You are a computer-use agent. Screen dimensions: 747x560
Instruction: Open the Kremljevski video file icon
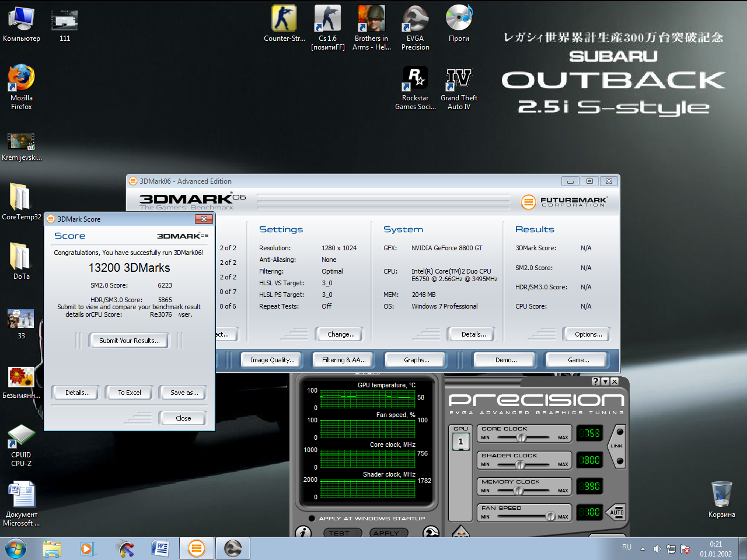[22, 146]
